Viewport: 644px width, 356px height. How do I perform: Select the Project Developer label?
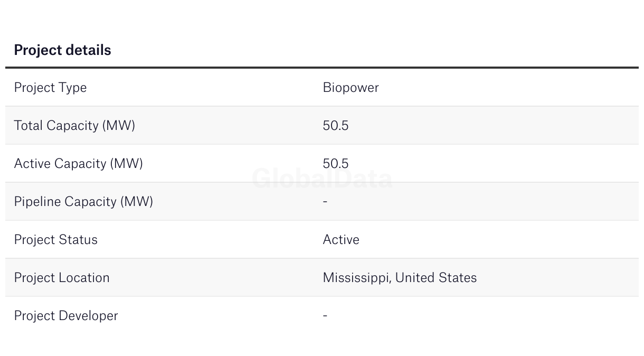(66, 316)
